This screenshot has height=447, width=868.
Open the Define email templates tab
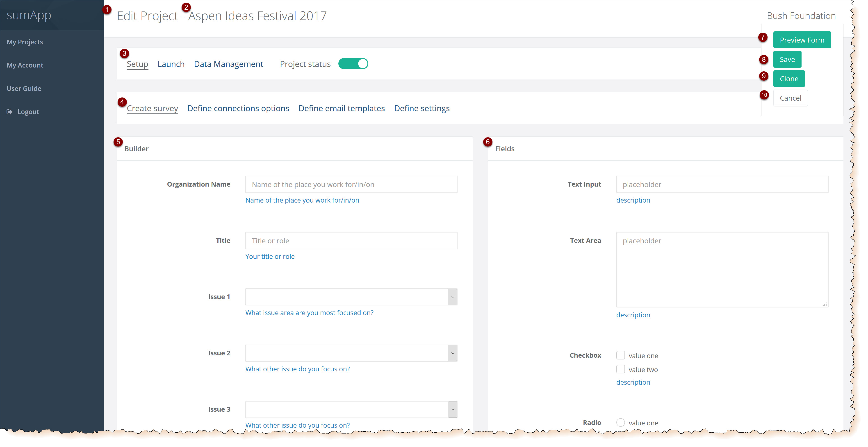coord(341,108)
